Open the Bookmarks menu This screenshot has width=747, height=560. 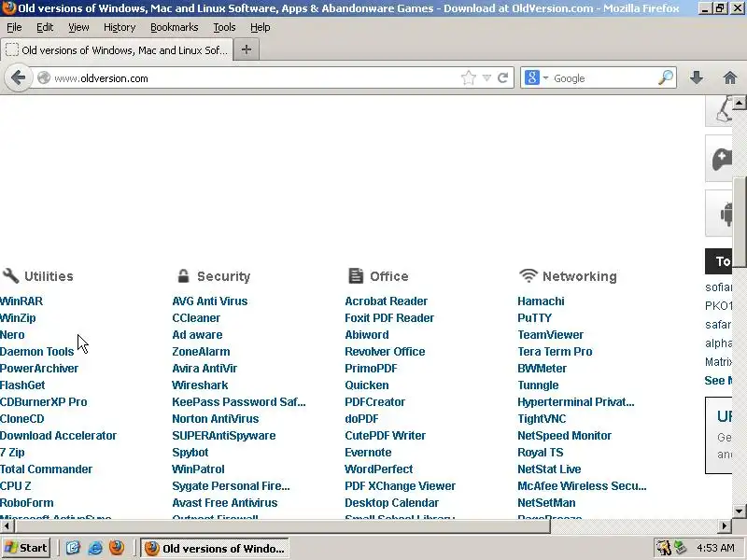click(175, 27)
